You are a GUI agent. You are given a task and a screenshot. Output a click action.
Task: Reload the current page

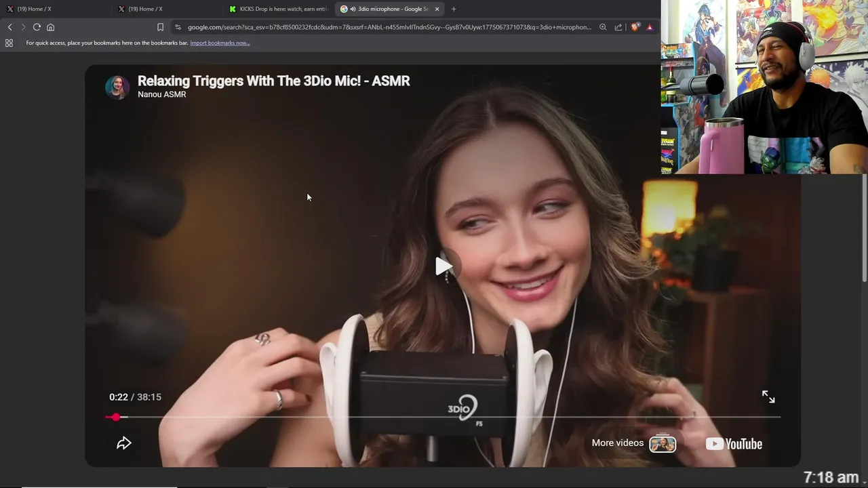37,27
